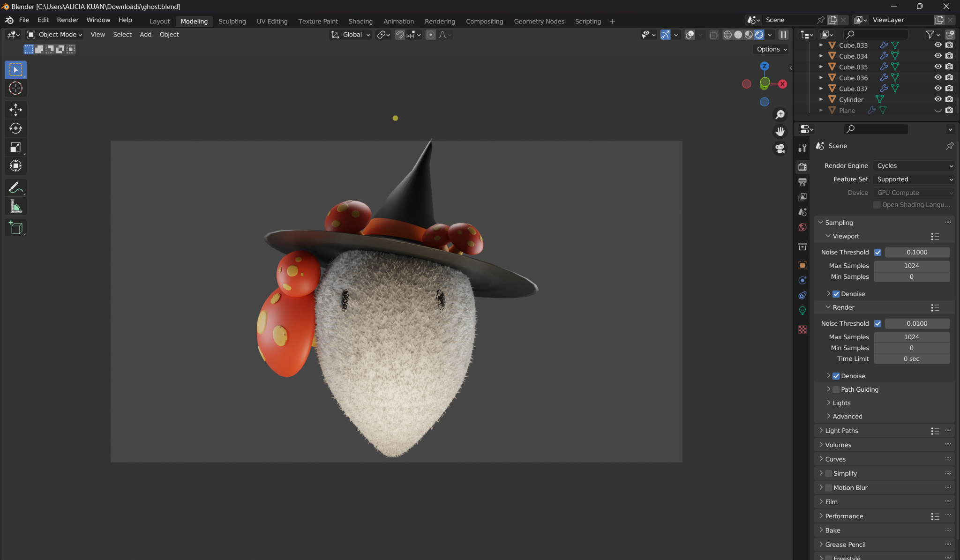
Task: Toggle Viewport Noise Threshold checkbox
Action: coord(878,252)
